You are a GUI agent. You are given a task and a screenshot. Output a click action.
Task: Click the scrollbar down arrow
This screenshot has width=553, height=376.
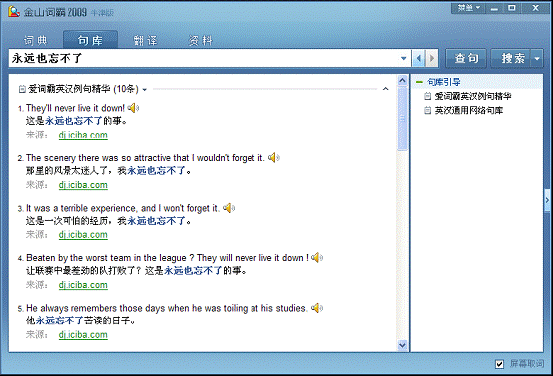[x=402, y=345]
